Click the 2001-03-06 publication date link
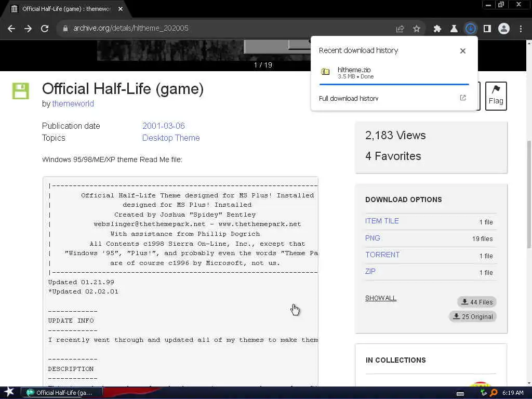The height and width of the screenshot is (399, 532). 164,126
